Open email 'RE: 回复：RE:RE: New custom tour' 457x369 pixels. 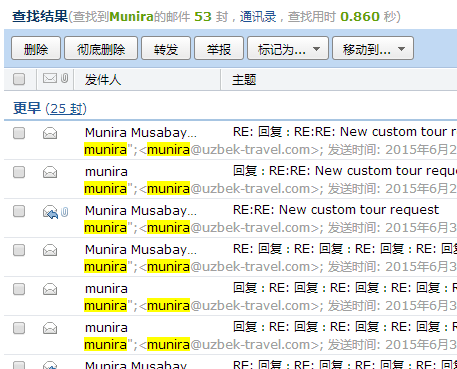[345, 132]
